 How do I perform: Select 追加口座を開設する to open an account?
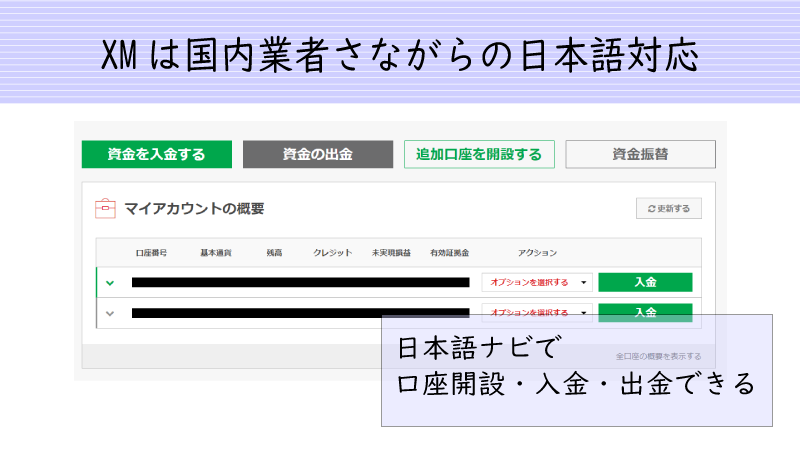[479, 154]
